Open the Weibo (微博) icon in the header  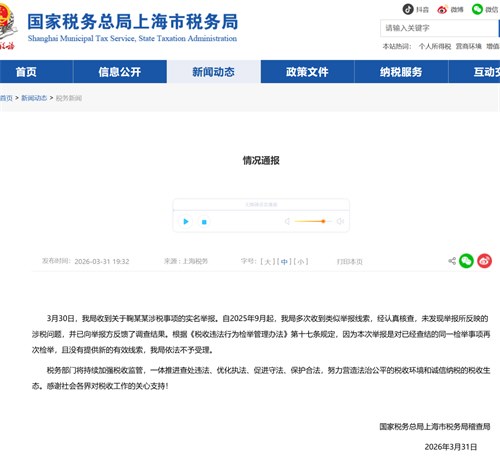coord(442,9)
